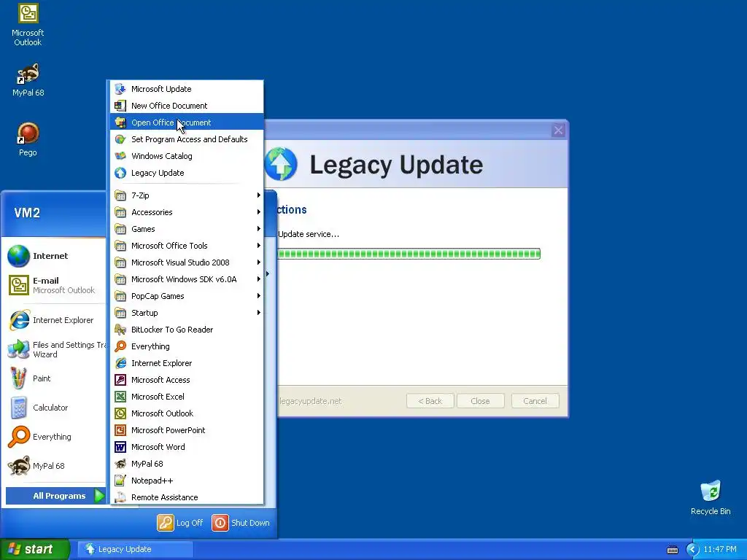Expand the Accessories submenu arrow
This screenshot has width=747, height=560.
[259, 212]
